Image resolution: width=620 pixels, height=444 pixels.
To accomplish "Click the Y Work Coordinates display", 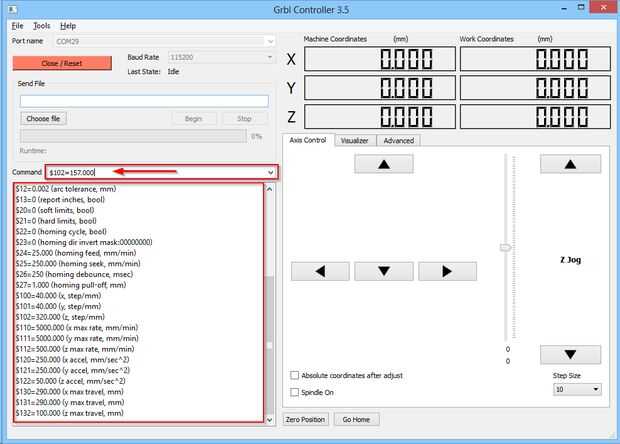I will pos(535,88).
